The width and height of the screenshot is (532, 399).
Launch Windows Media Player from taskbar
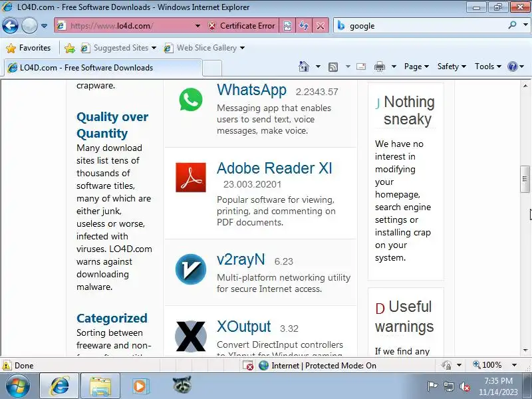(x=140, y=386)
